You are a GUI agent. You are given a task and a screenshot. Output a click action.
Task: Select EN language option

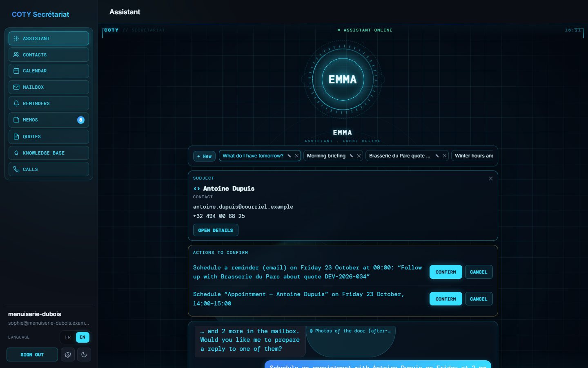point(82,337)
